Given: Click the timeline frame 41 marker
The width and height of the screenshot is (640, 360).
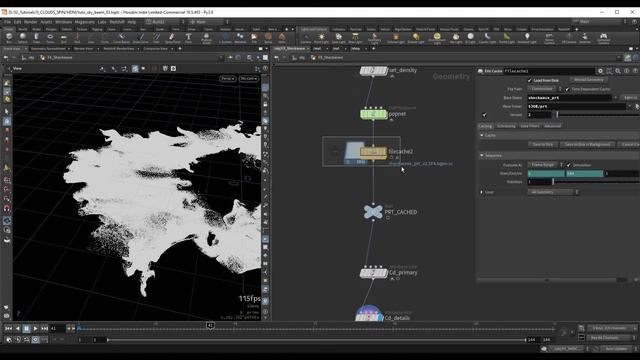Looking at the screenshot, I should point(210,325).
